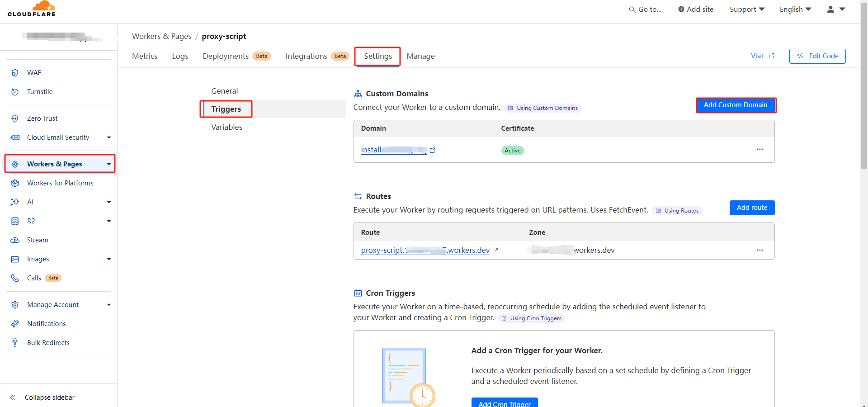Click the Calls phone icon
The width and height of the screenshot is (868, 407).
click(15, 278)
